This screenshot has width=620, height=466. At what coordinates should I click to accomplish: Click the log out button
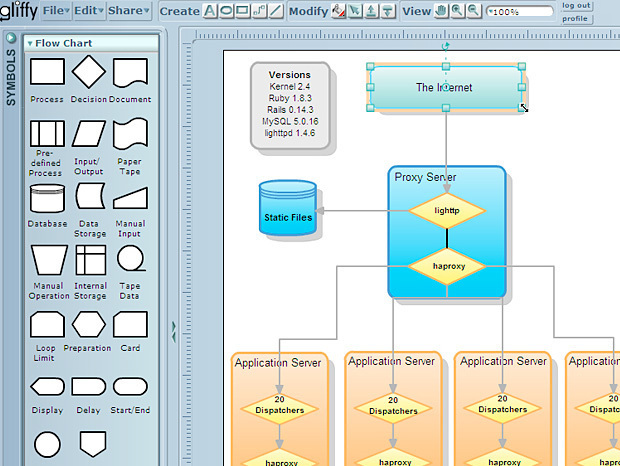[x=576, y=5]
